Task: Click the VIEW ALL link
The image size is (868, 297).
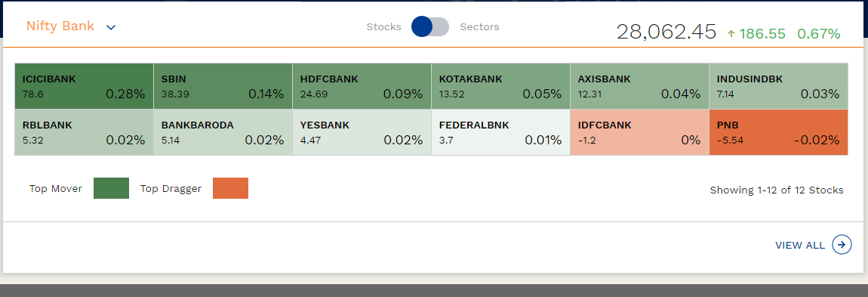Action: (x=800, y=245)
